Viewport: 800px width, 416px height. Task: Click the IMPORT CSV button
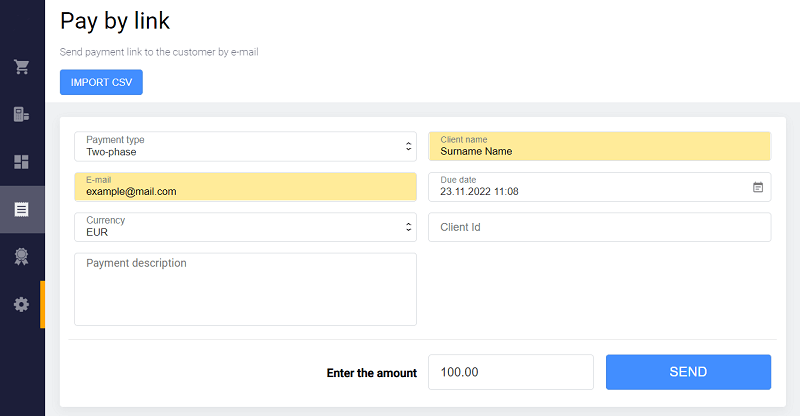(x=101, y=82)
